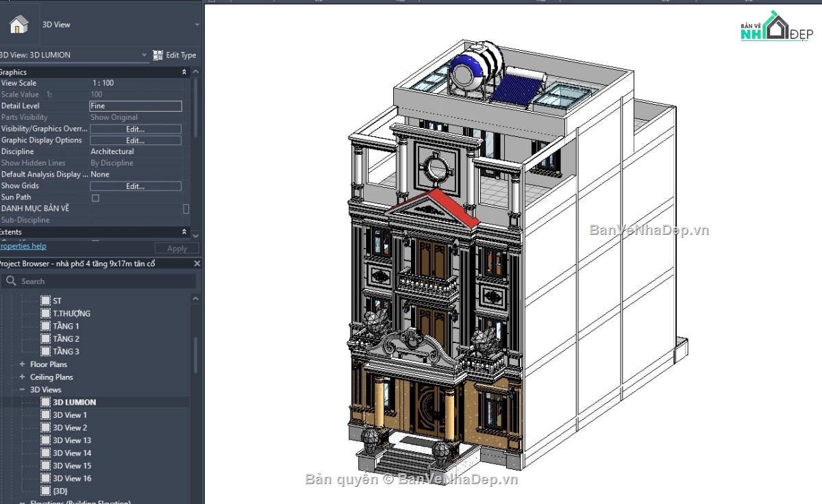The image size is (822, 504).
Task: Click the Properties panel scroll up arrow
Action: click(196, 72)
